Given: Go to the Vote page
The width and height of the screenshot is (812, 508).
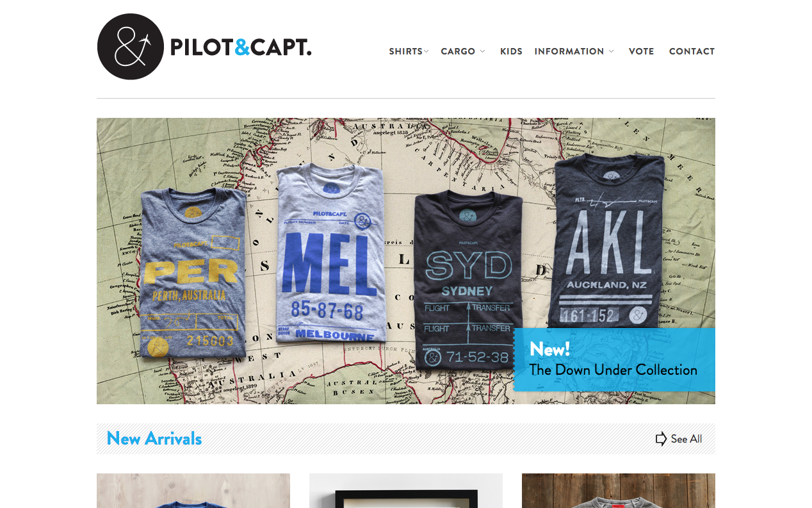Looking at the screenshot, I should coord(641,51).
